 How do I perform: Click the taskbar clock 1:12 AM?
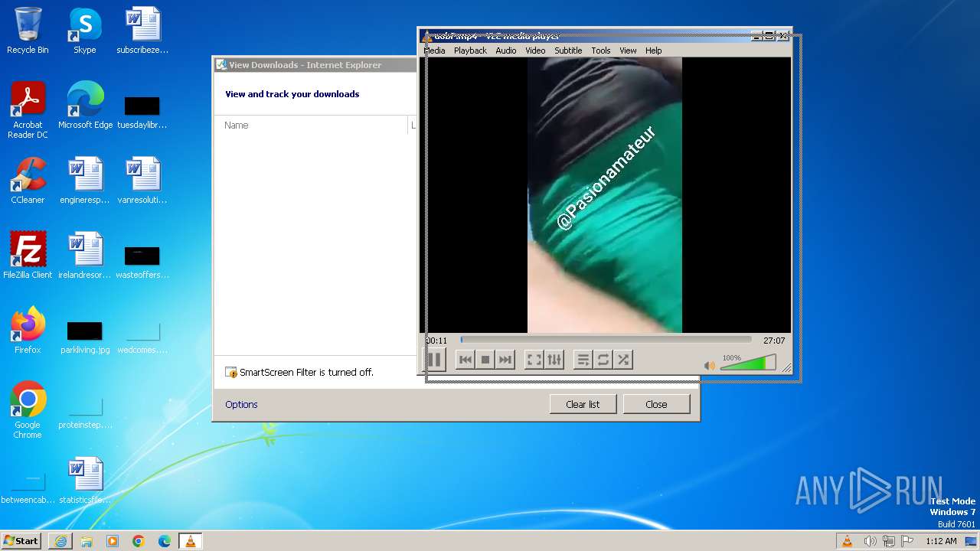[x=941, y=541]
